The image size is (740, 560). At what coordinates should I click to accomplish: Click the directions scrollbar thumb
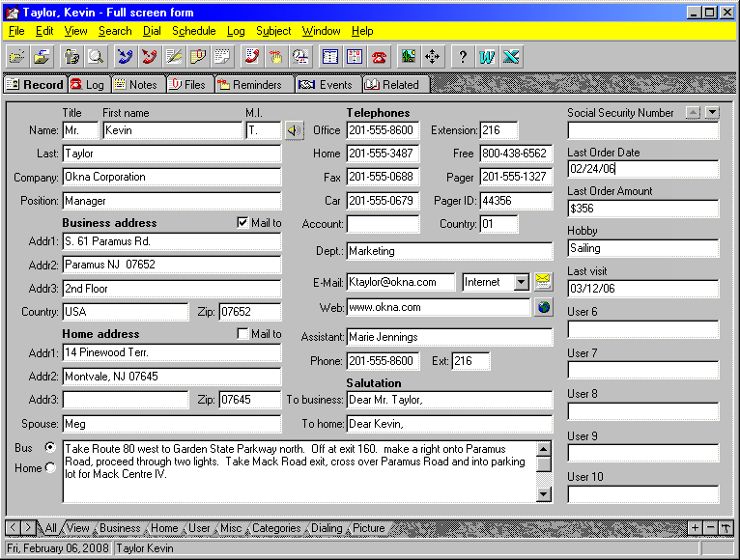544,463
